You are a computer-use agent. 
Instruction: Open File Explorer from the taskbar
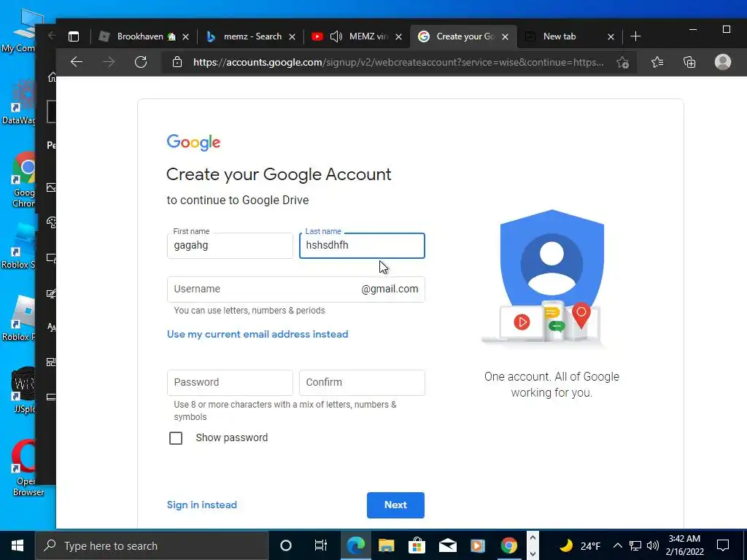point(387,545)
